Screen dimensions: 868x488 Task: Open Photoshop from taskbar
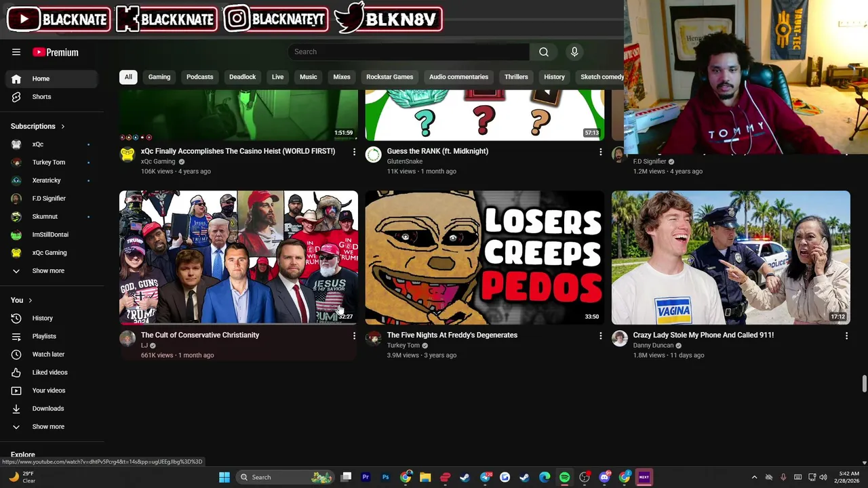click(x=385, y=477)
